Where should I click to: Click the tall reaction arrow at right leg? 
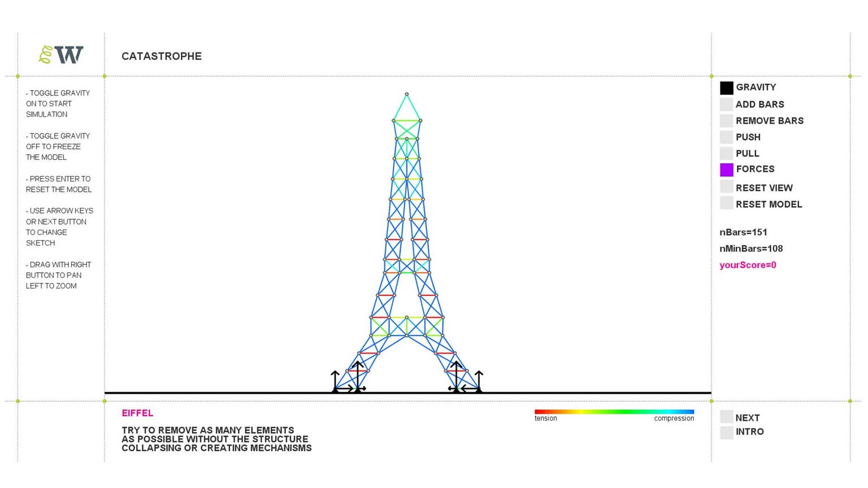(x=455, y=376)
